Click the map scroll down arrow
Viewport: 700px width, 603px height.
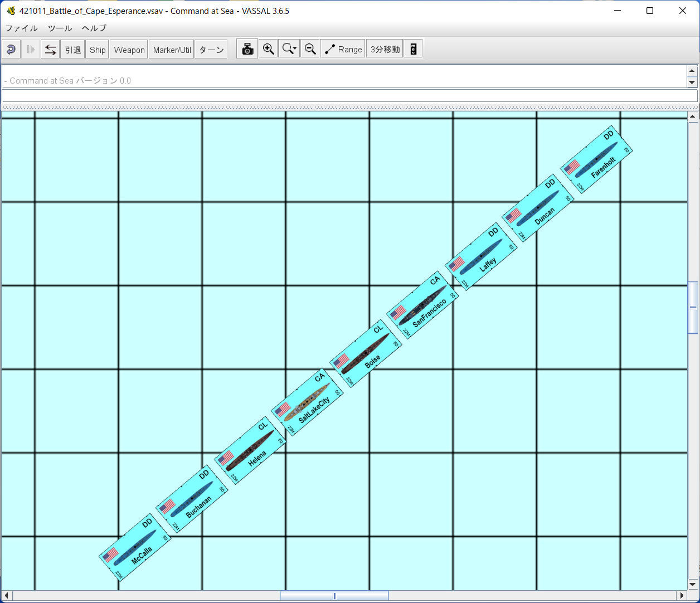[x=693, y=585]
